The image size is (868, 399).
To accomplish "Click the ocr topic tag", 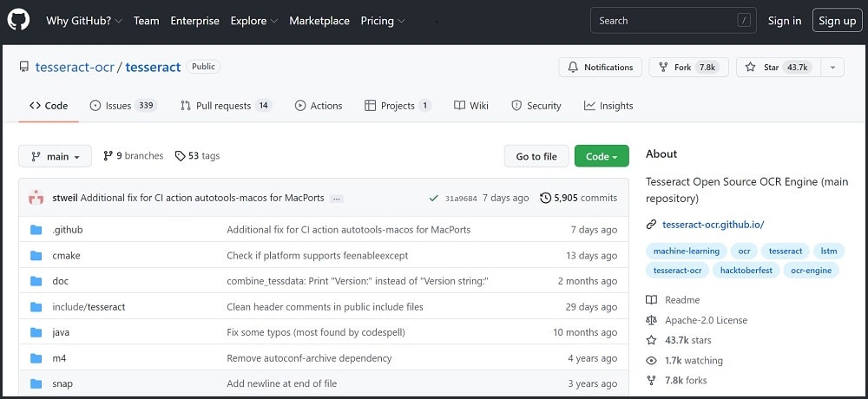I will pos(744,251).
